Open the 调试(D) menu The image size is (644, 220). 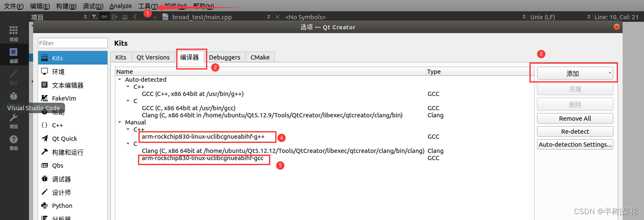[x=93, y=6]
